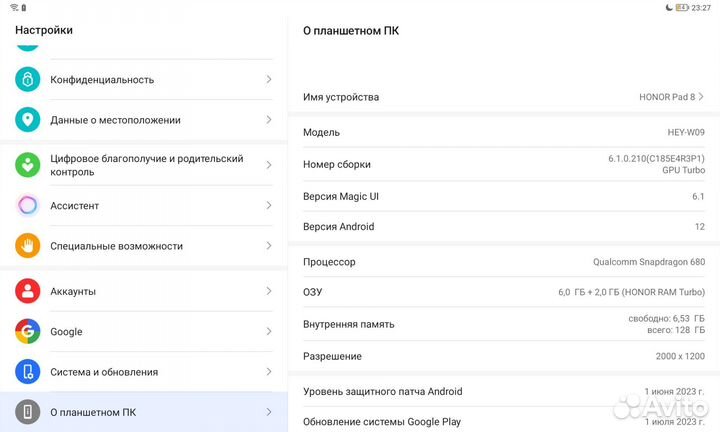The width and height of the screenshot is (720, 432).
Task: Open Система и обновления entry
Action: click(x=144, y=371)
